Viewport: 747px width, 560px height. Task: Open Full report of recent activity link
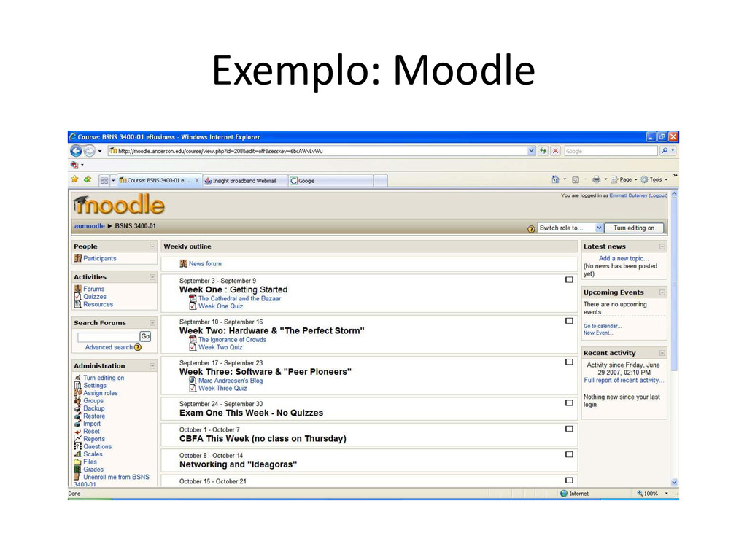624,380
